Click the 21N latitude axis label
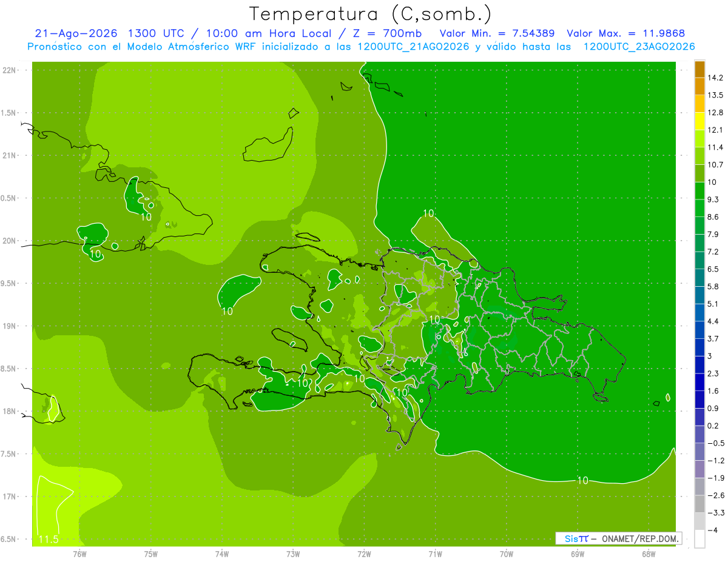 pos(10,155)
